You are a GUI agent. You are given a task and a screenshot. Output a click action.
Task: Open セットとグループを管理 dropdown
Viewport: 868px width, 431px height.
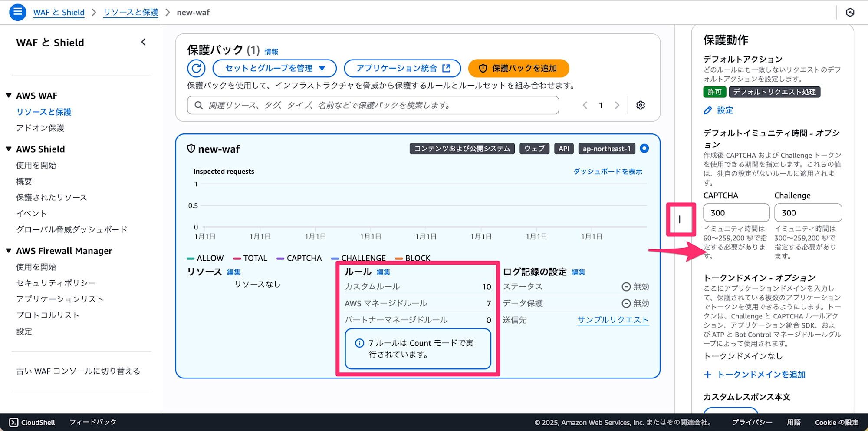pyautogui.click(x=275, y=68)
